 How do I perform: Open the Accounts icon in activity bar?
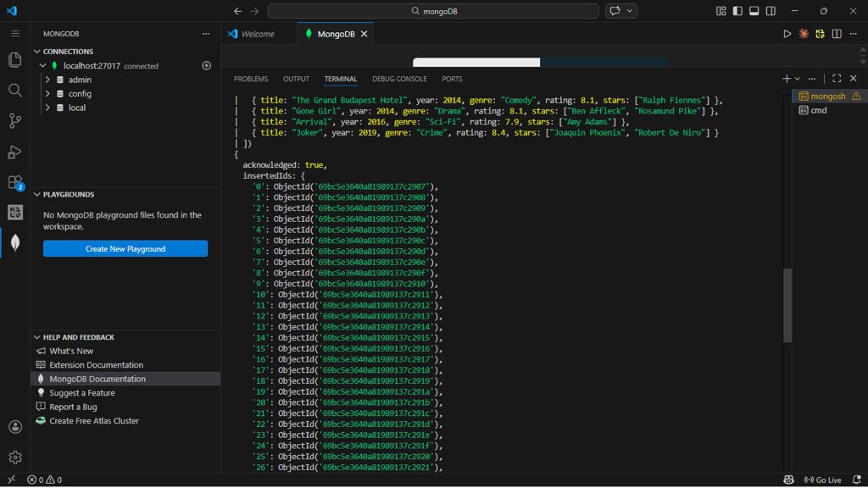tap(15, 427)
